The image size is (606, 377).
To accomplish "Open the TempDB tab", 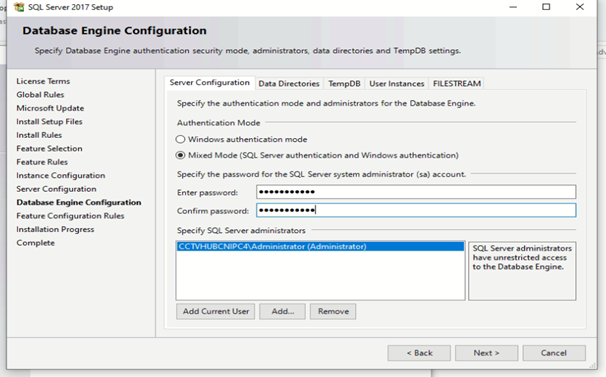I will pos(344,84).
